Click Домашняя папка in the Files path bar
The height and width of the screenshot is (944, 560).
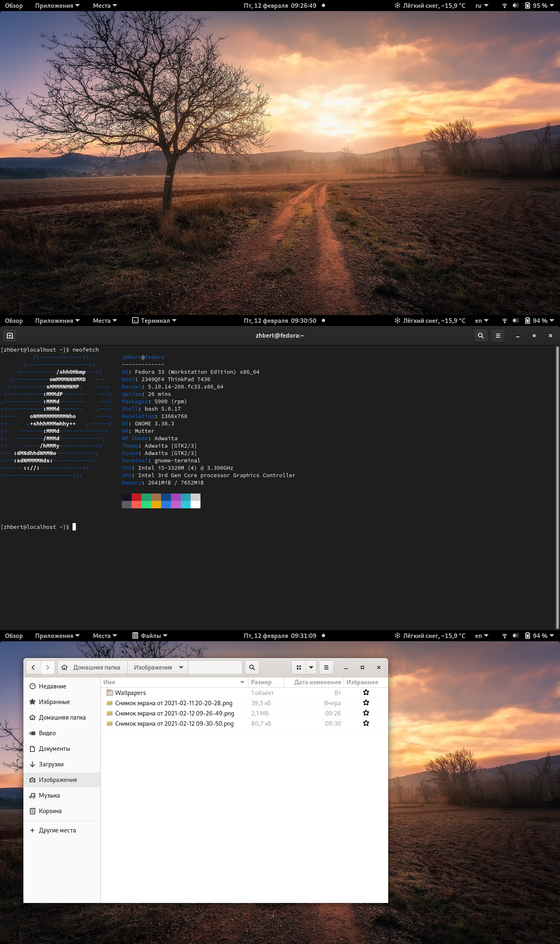pos(93,667)
